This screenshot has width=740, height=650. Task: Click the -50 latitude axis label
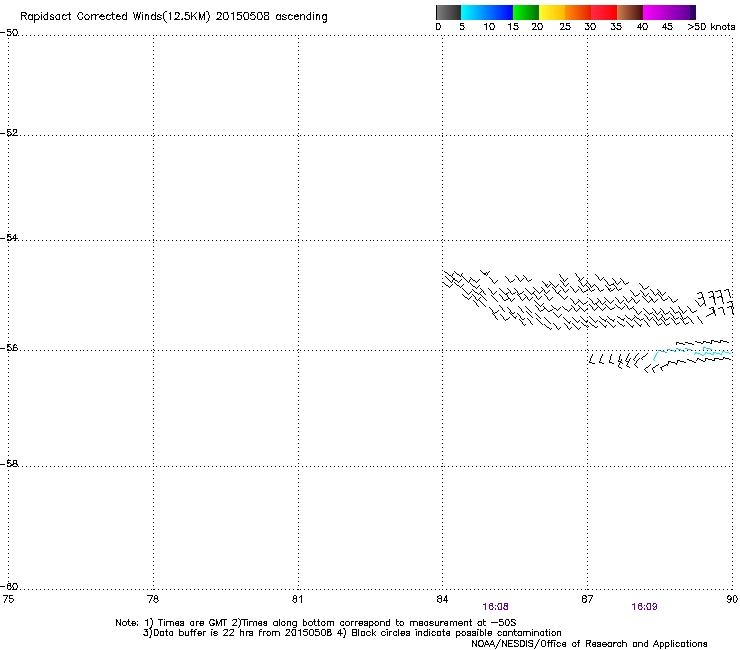point(9,33)
